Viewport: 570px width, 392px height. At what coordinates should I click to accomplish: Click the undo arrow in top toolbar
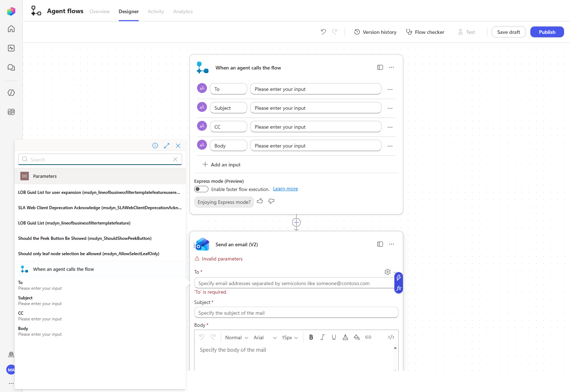coord(323,32)
